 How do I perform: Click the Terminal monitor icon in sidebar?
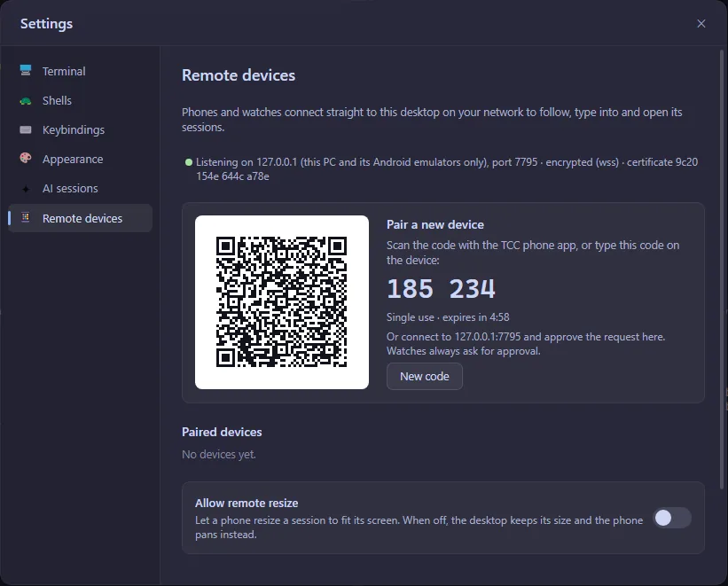point(26,71)
